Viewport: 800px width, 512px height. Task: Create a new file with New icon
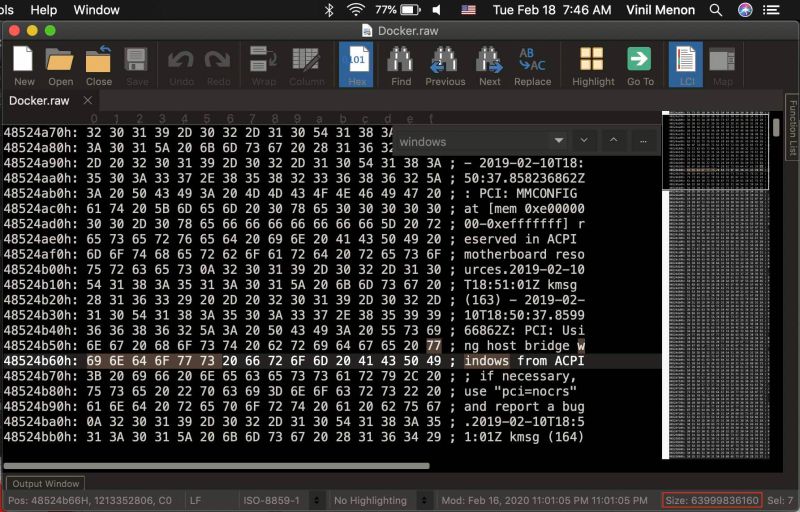(23, 65)
